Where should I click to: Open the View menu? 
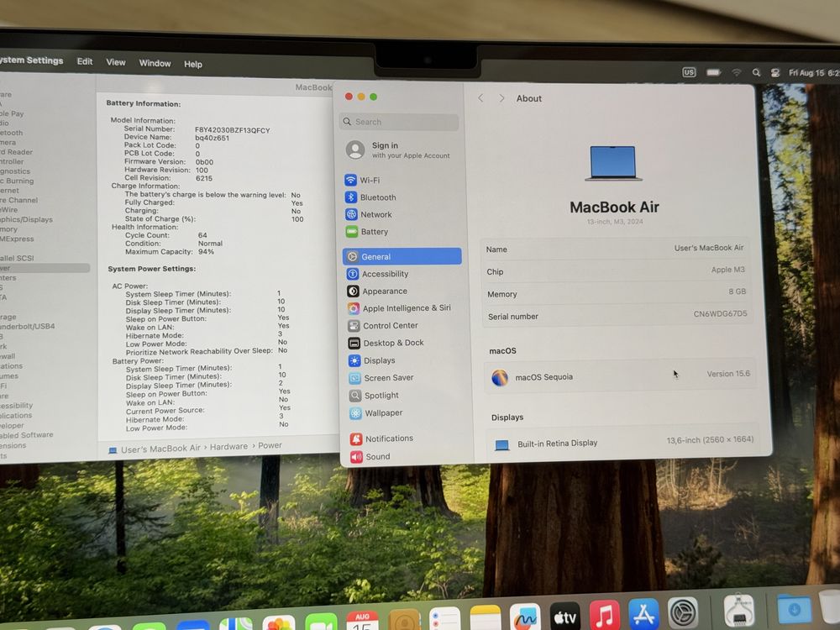coord(116,62)
